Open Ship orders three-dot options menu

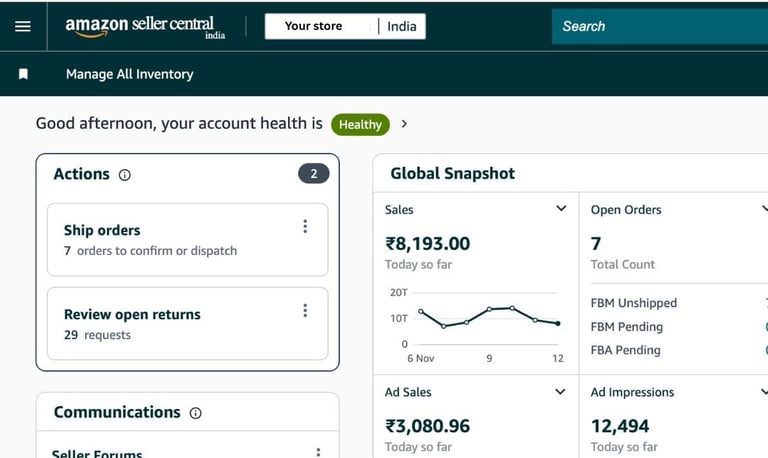tap(305, 227)
